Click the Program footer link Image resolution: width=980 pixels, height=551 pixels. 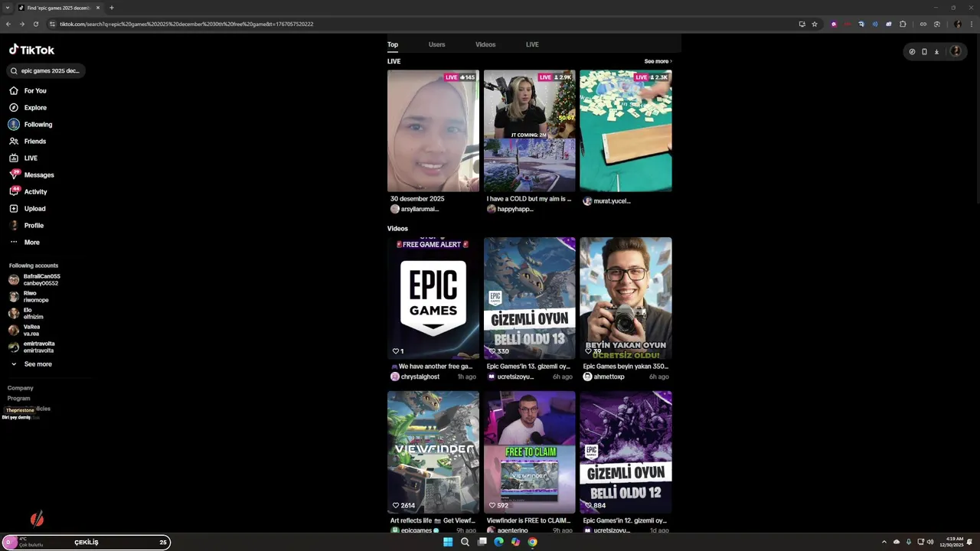point(19,398)
